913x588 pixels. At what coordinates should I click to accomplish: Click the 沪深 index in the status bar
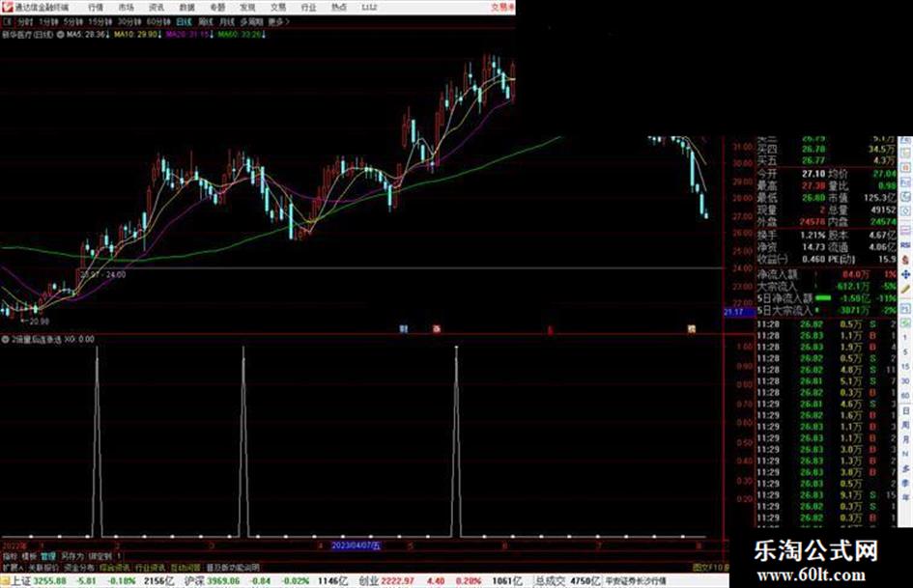click(195, 580)
